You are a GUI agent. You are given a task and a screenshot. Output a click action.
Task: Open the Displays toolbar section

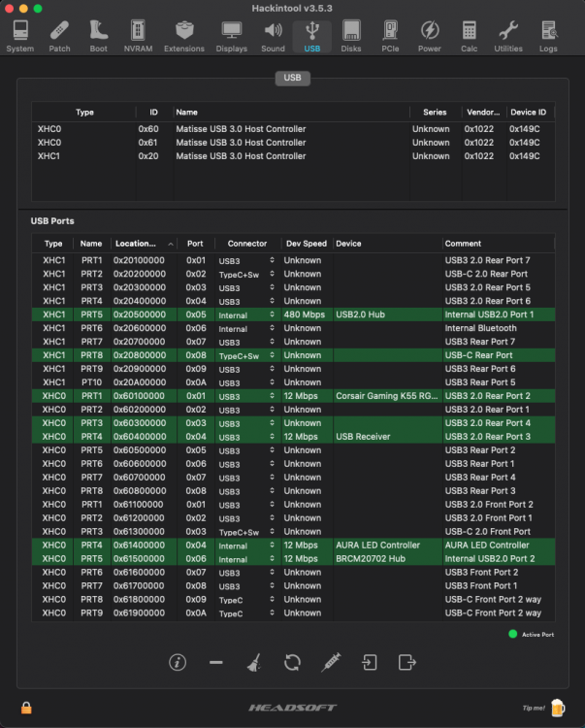coord(232,36)
